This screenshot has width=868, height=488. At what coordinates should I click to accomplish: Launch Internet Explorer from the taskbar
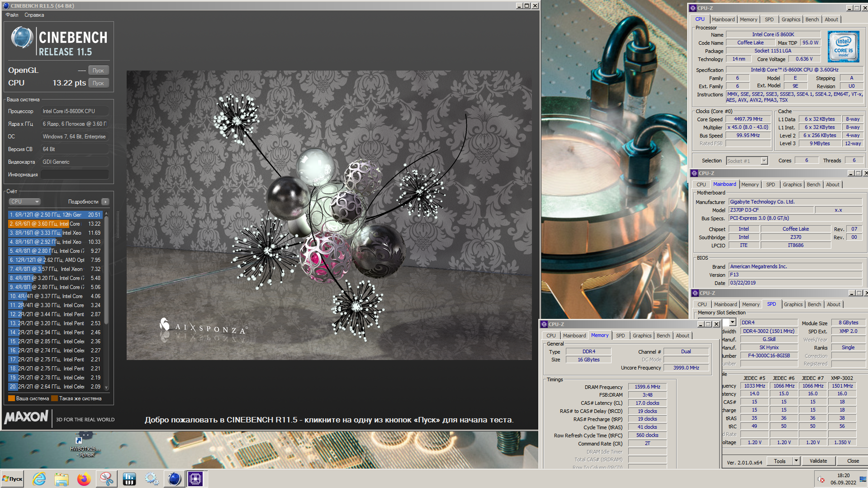[39, 479]
